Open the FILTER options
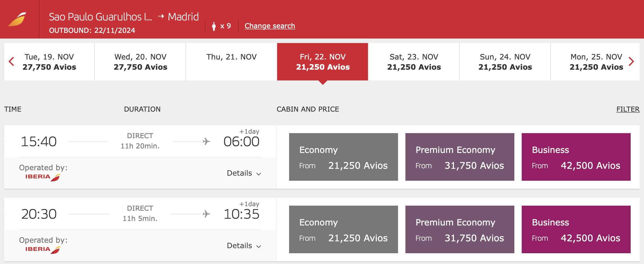 (628, 109)
